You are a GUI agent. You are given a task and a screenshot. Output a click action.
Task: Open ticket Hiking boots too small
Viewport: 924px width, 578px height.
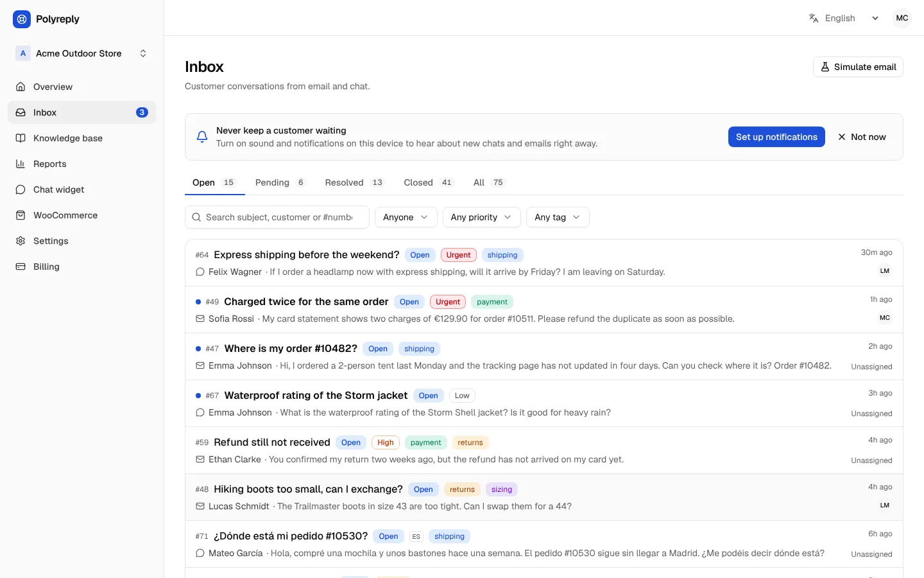coord(308,489)
